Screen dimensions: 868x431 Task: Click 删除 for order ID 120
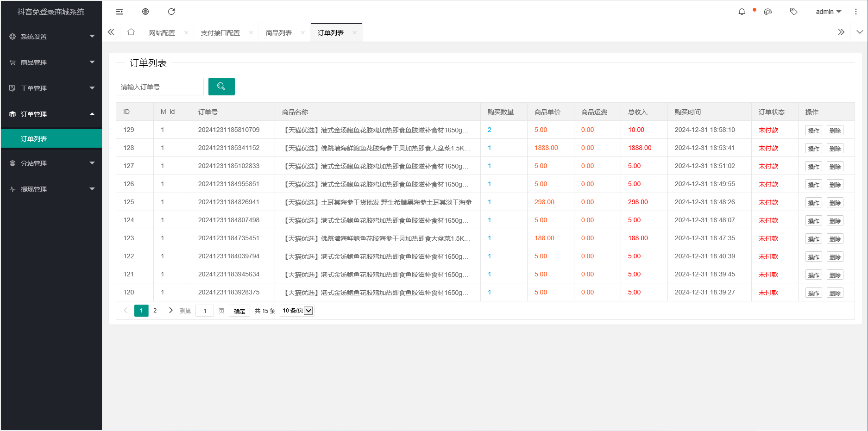[x=835, y=293]
